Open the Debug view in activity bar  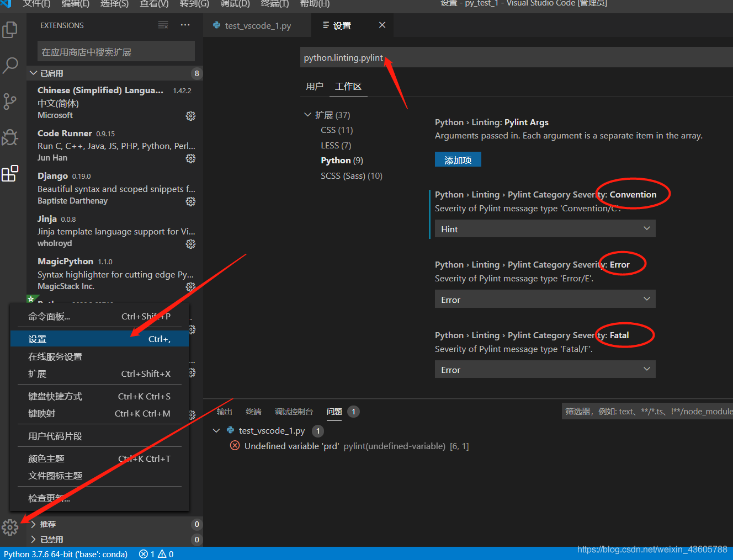(x=10, y=137)
